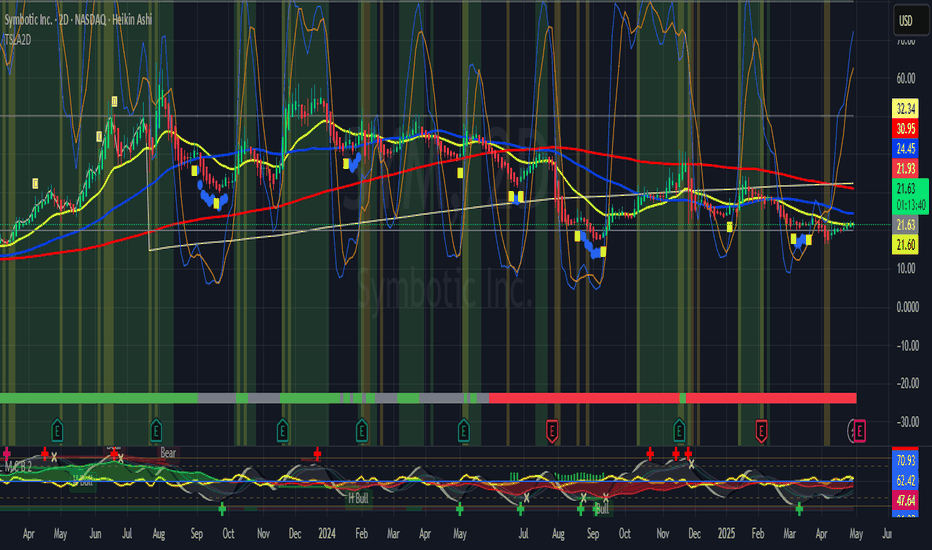The height and width of the screenshot is (550, 932).
Task: Click the 62.42 oscillator value label
Action: pos(905,480)
